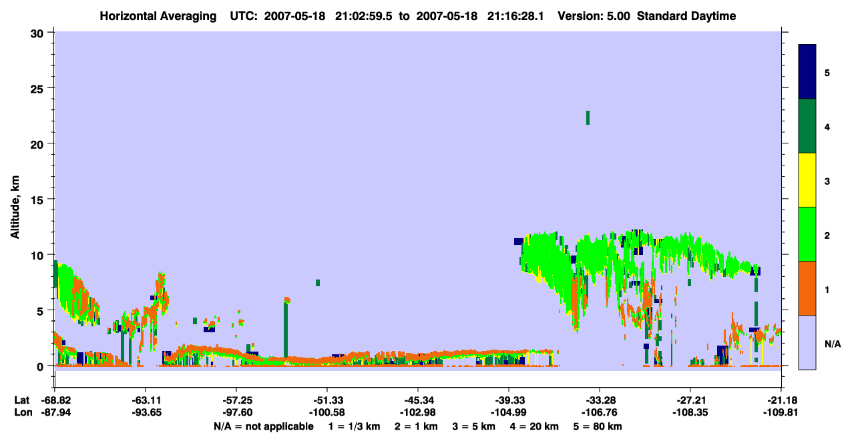This screenshot has height=445, width=868.
Task: Click the y-axis tick label 30
Action: point(39,33)
